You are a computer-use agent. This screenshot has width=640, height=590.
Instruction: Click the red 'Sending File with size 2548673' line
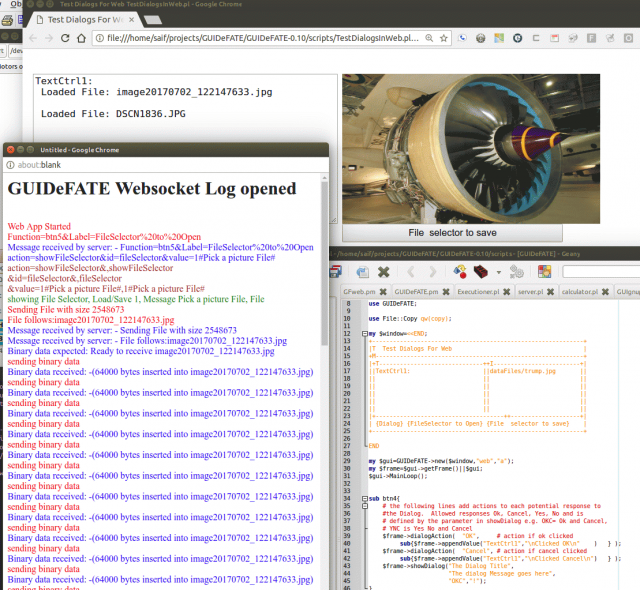(x=66, y=310)
